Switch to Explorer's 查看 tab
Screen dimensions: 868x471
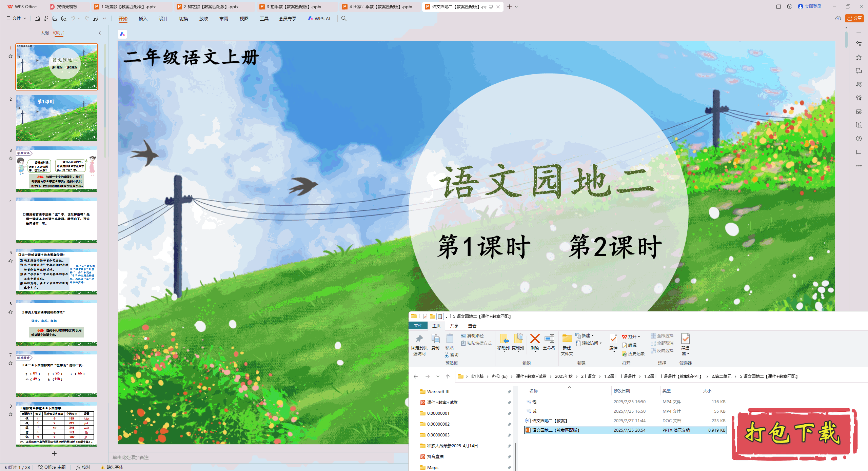[472, 326]
